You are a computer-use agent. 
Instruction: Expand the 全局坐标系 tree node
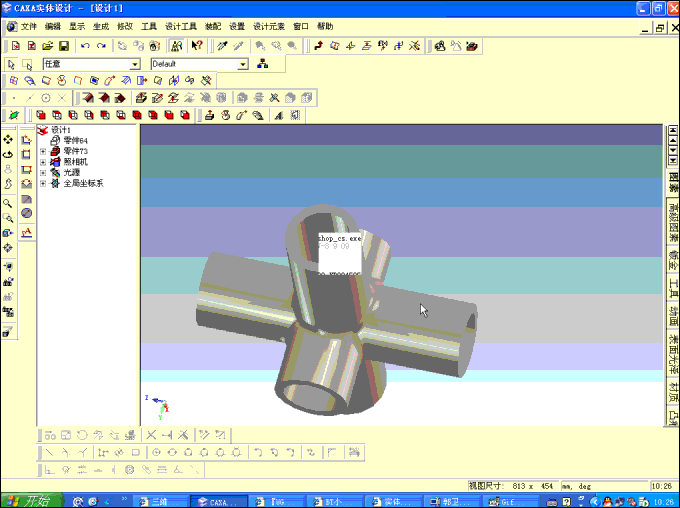(x=43, y=184)
